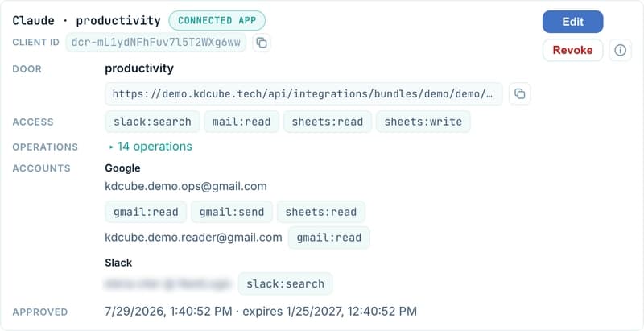Click the CONNECTED APP badge
This screenshot has width=644, height=331.
(217, 20)
